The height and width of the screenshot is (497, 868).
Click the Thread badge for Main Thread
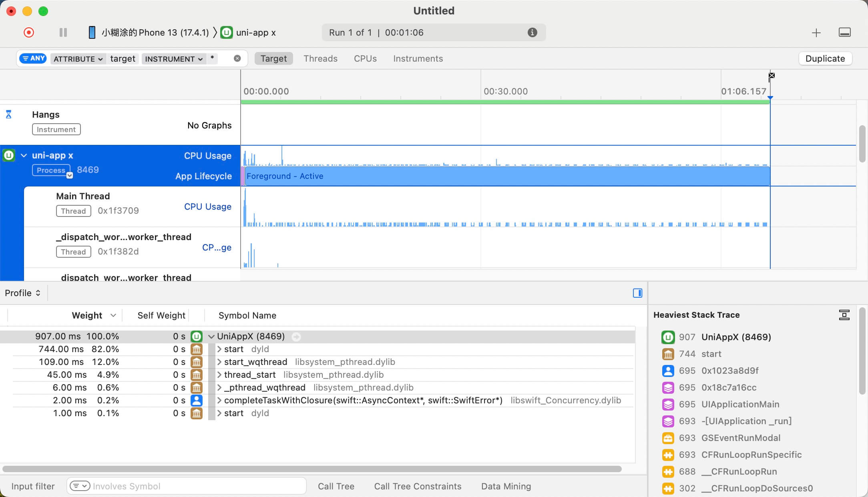(73, 211)
